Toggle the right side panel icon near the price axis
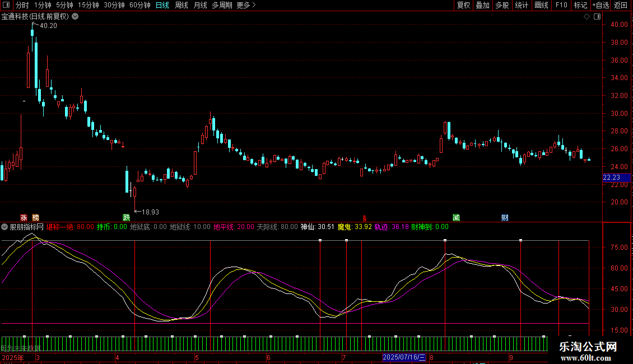 tap(596, 16)
